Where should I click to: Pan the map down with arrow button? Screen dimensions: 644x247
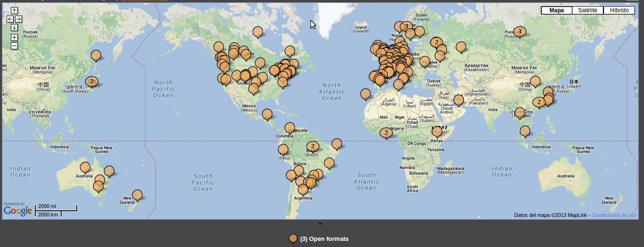pyautogui.click(x=14, y=27)
